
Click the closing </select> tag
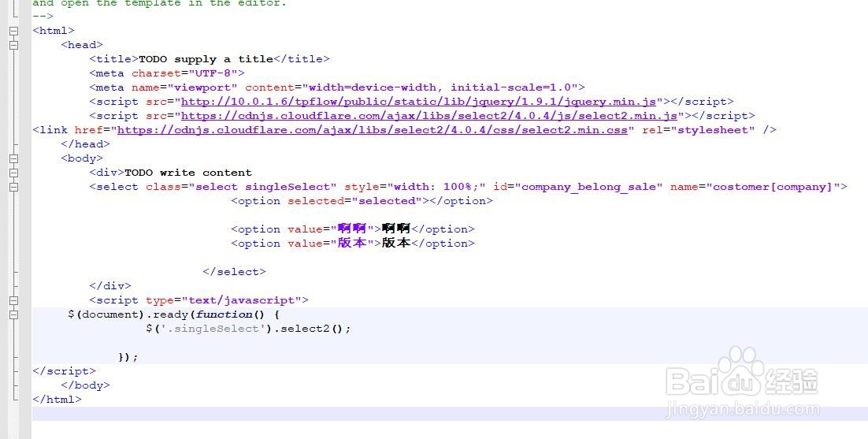234,272
